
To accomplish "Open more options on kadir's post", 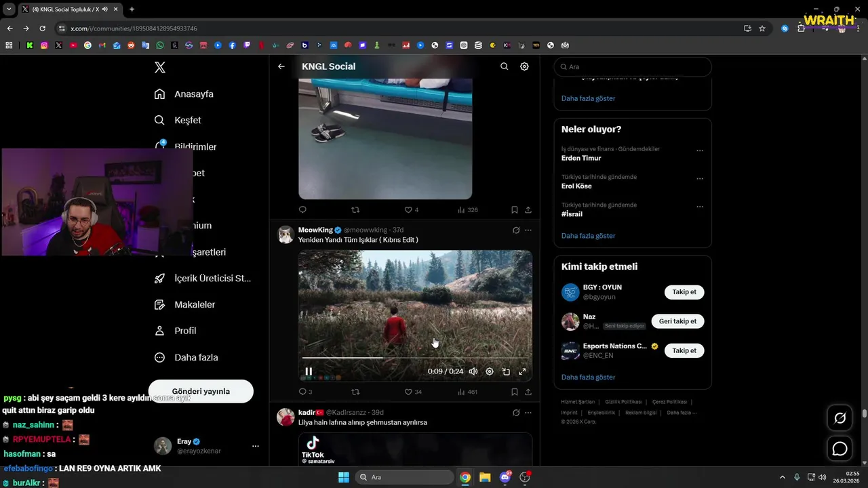I will click(x=528, y=413).
